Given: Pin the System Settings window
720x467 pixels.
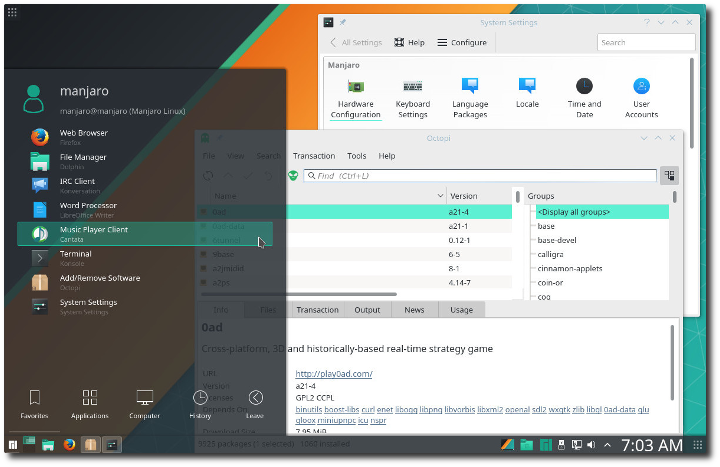Looking at the screenshot, I should pos(343,21).
